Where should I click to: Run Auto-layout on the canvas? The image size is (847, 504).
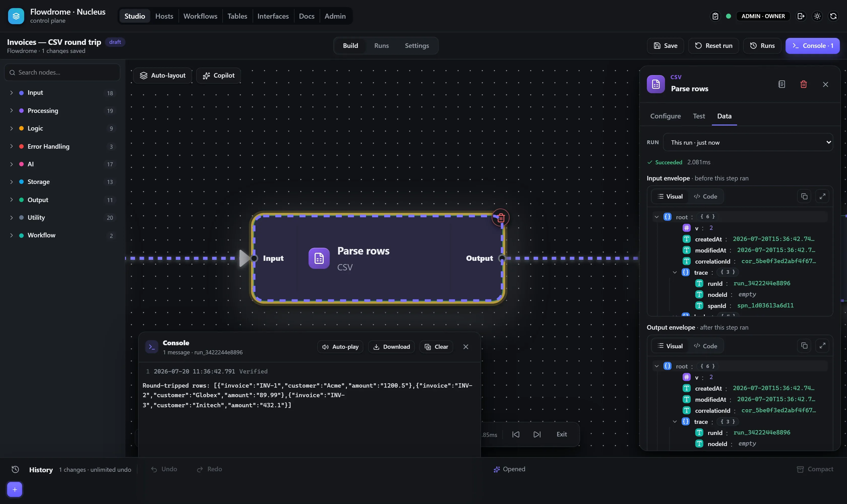162,75
